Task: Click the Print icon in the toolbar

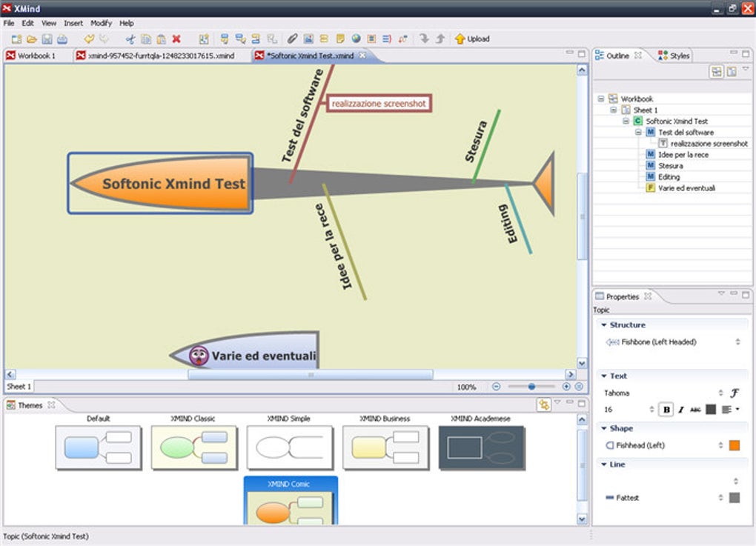Action: point(62,39)
